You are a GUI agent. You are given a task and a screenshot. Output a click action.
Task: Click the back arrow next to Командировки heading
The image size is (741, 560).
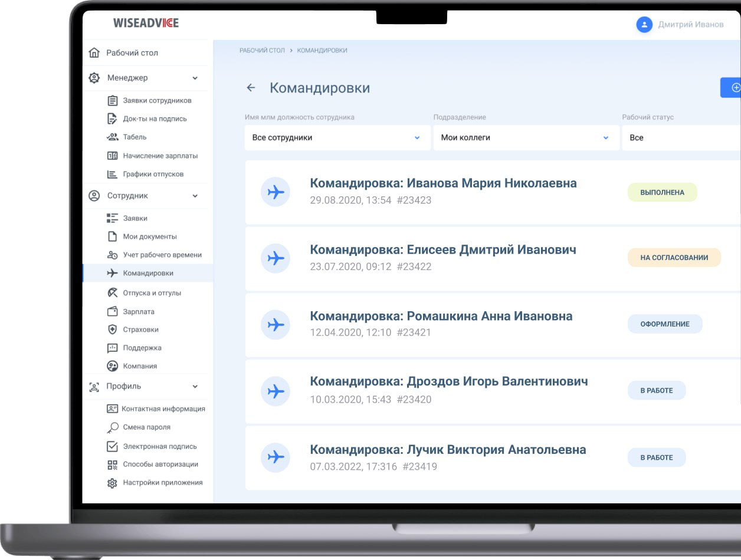click(250, 87)
